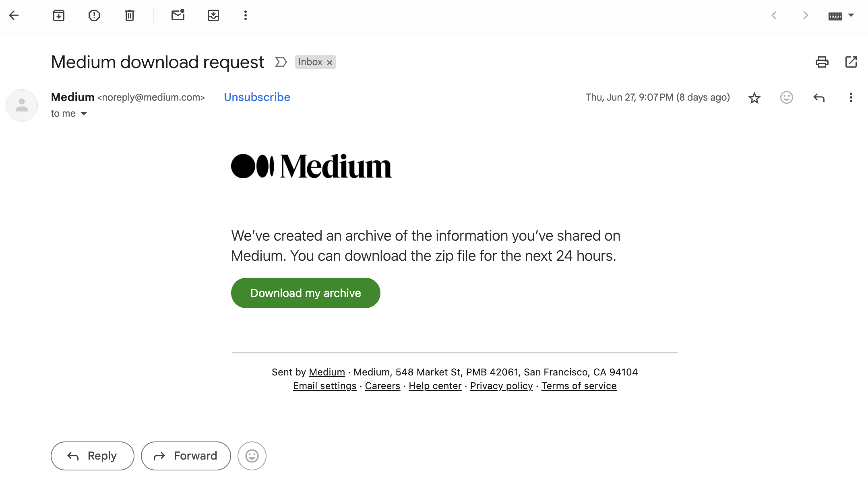Star the Medium email
This screenshot has width=868, height=499.
click(x=754, y=98)
